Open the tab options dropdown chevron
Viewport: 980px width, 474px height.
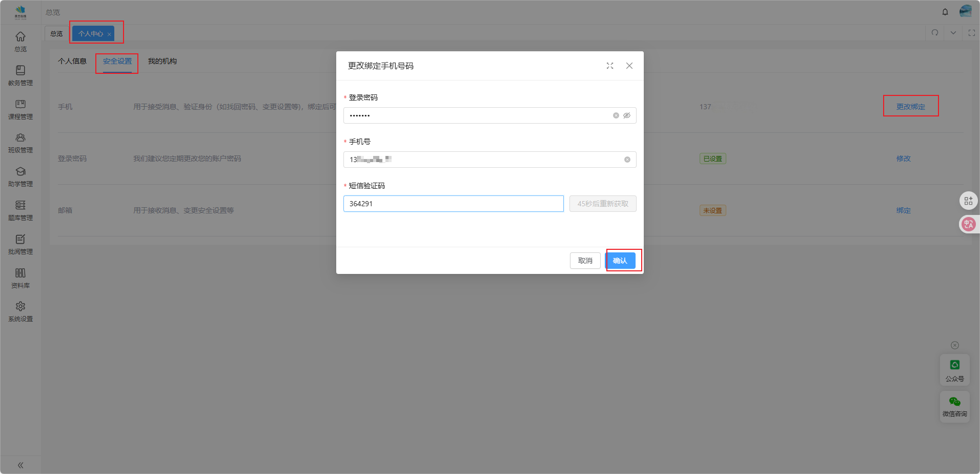[x=953, y=33]
